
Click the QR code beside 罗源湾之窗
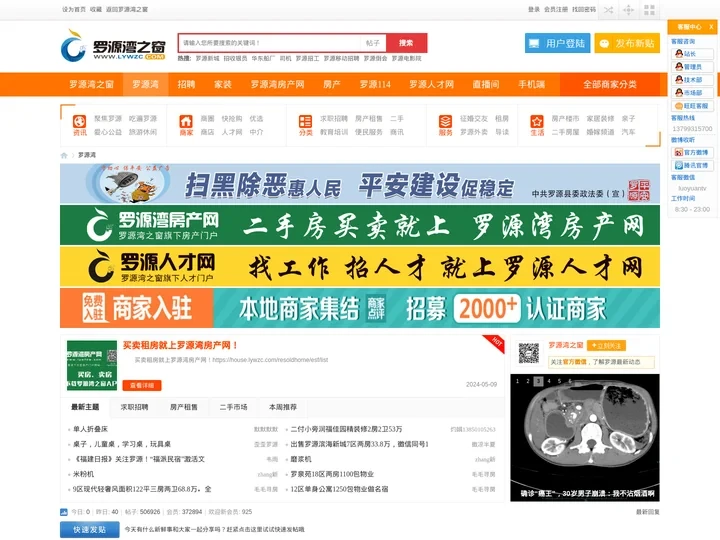tap(529, 353)
